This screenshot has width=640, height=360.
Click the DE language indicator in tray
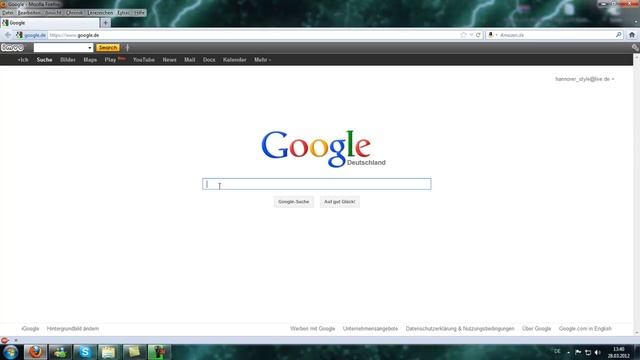coord(557,352)
